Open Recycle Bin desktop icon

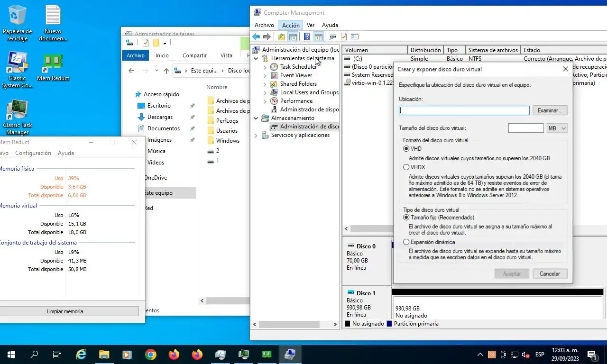(18, 23)
